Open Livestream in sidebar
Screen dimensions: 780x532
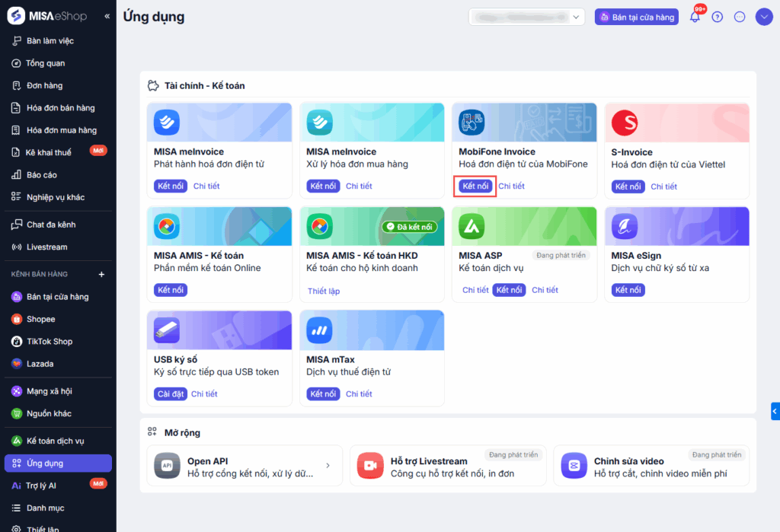(58, 247)
